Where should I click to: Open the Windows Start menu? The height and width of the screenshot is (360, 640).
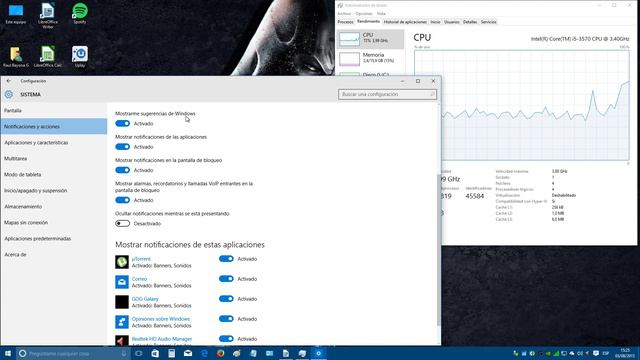tap(8, 353)
